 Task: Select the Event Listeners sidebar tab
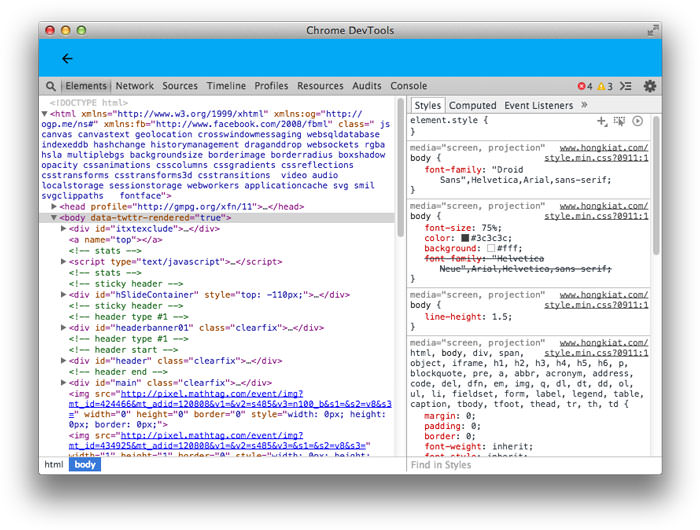coord(538,105)
